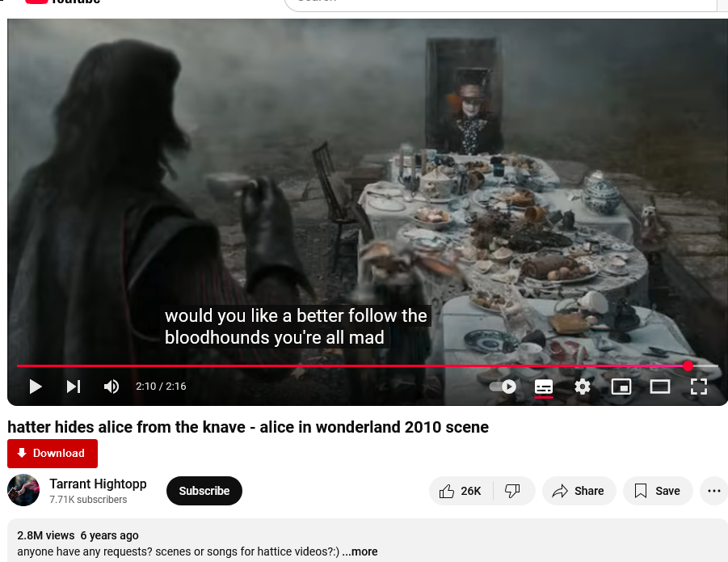Skip to the next video
728x562 pixels.
point(74,387)
